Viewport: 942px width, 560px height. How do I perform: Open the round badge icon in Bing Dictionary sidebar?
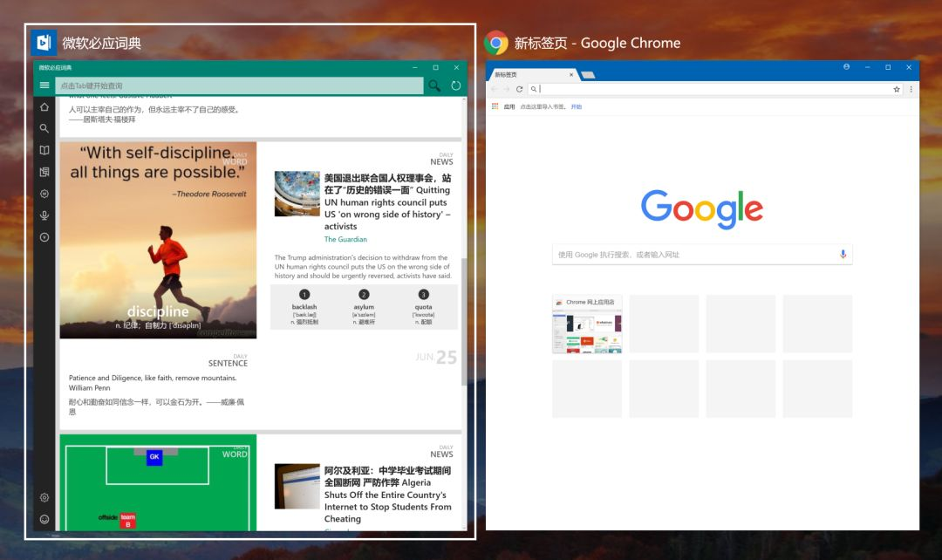(x=44, y=194)
